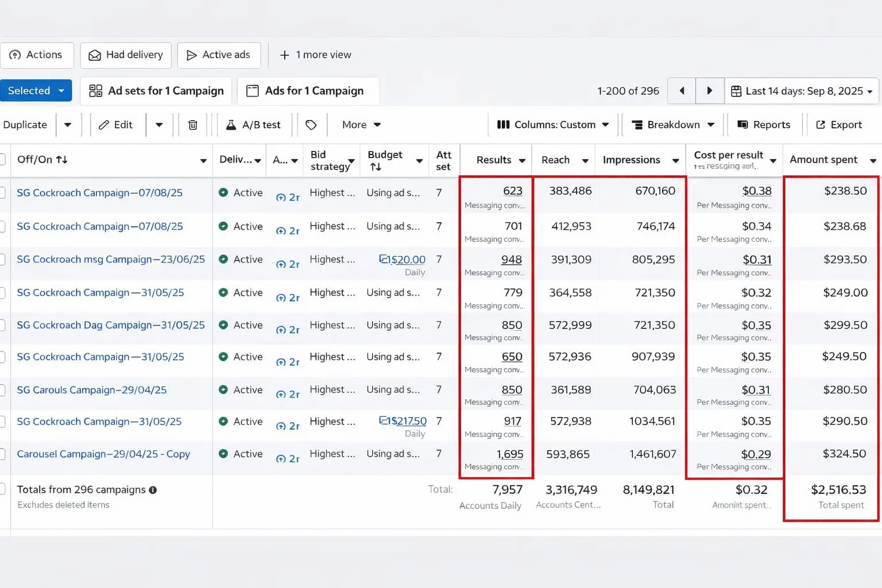This screenshot has height=588, width=882.
Task: Click the 1,695 results value
Action: click(510, 454)
